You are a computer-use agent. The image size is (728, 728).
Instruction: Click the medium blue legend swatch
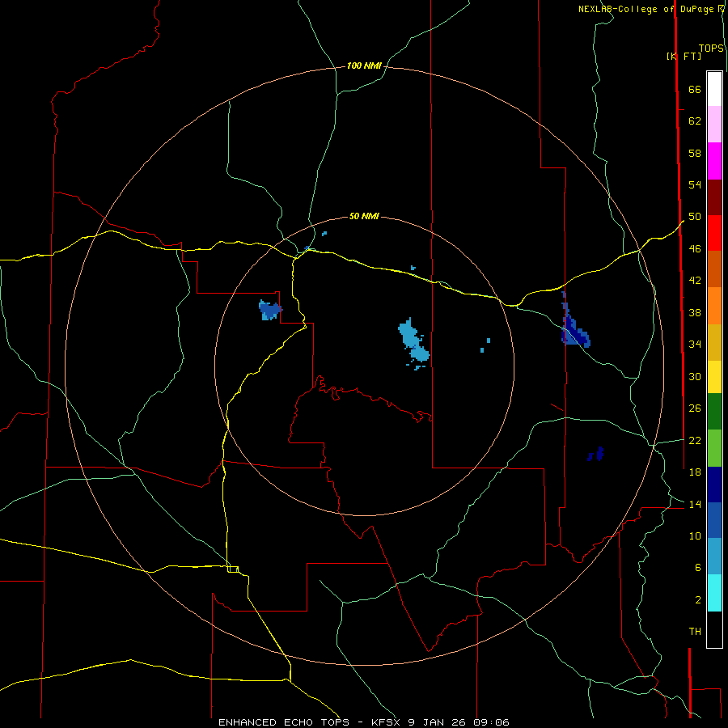click(x=714, y=520)
